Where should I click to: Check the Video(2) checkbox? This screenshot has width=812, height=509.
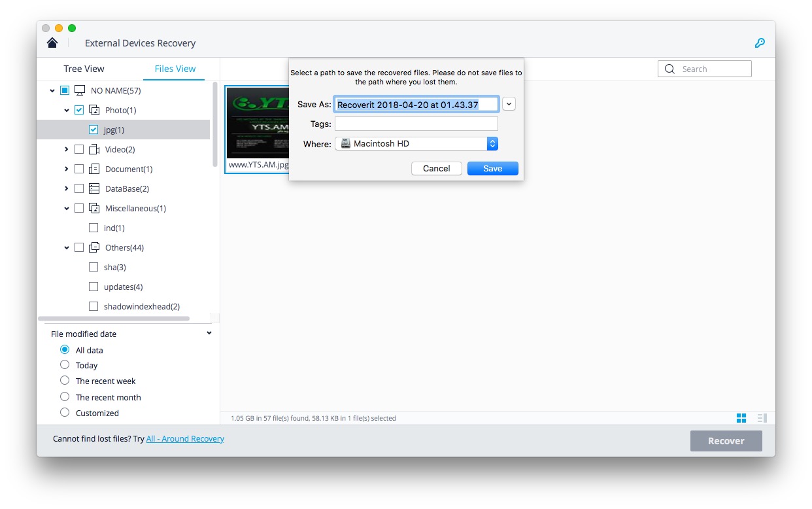click(x=79, y=149)
